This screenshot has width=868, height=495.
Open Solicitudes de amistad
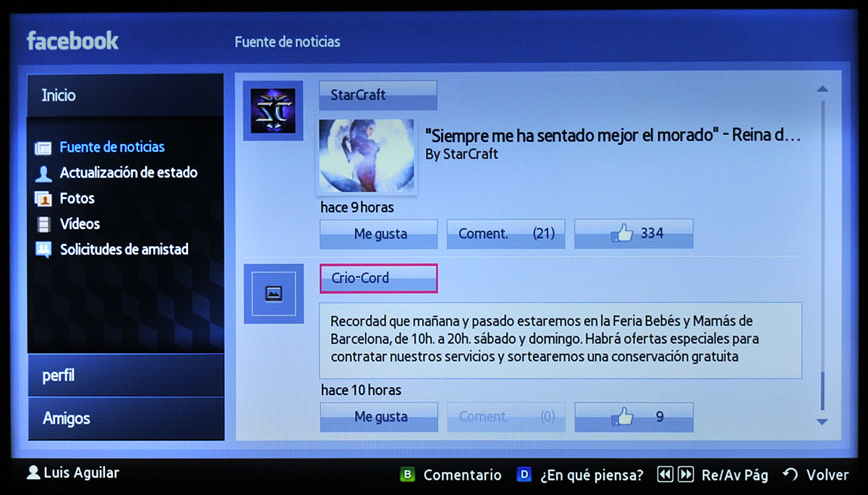click(124, 250)
